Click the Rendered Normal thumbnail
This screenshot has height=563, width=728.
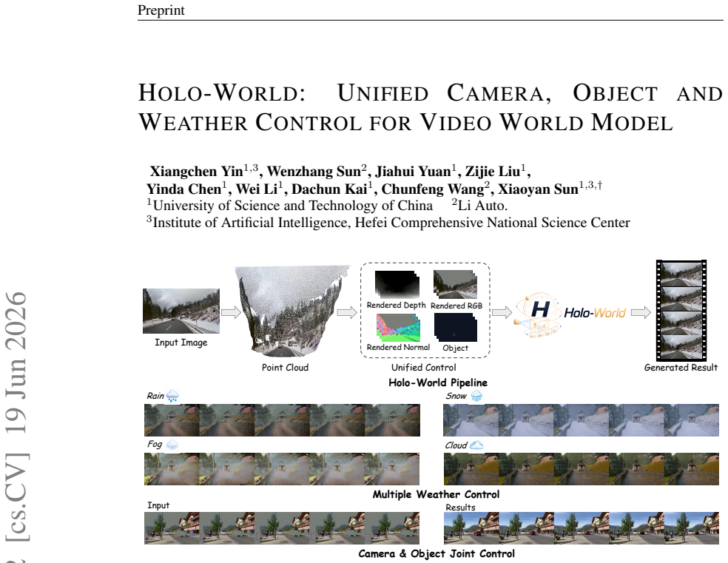398,327
